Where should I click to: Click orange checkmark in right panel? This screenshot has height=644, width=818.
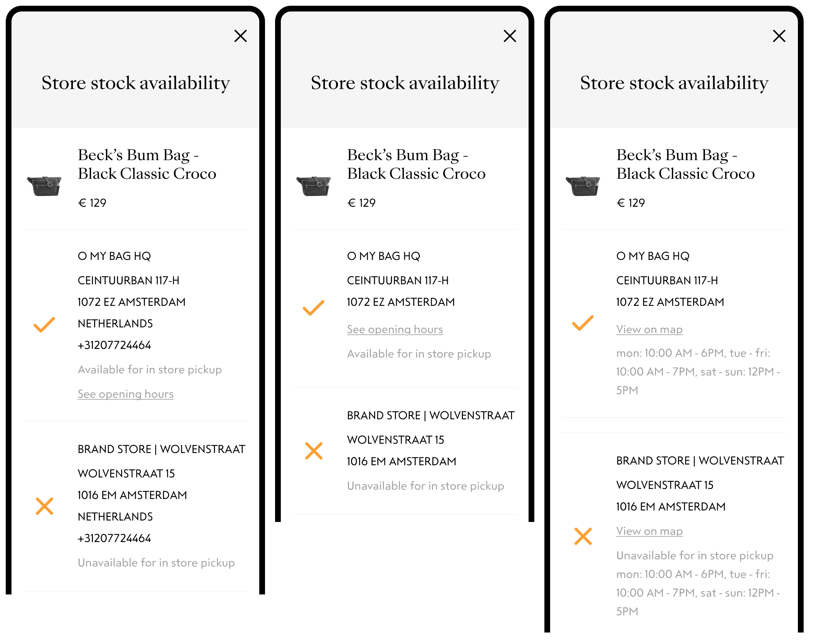pos(583,323)
